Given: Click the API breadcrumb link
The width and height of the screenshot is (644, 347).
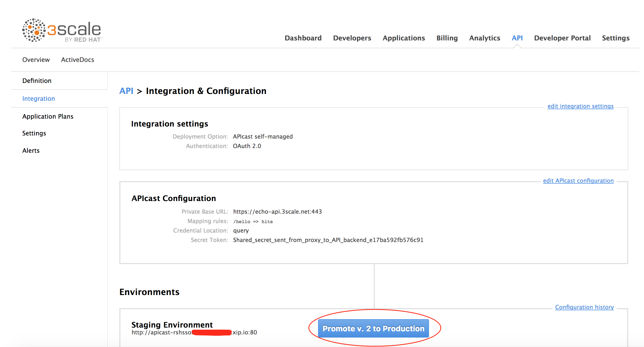Looking at the screenshot, I should 126,91.
